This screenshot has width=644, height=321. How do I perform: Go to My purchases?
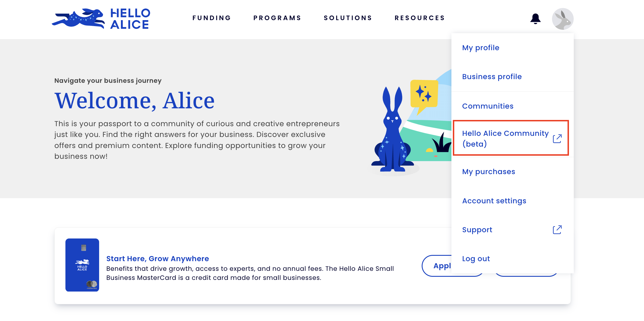[x=512, y=172]
